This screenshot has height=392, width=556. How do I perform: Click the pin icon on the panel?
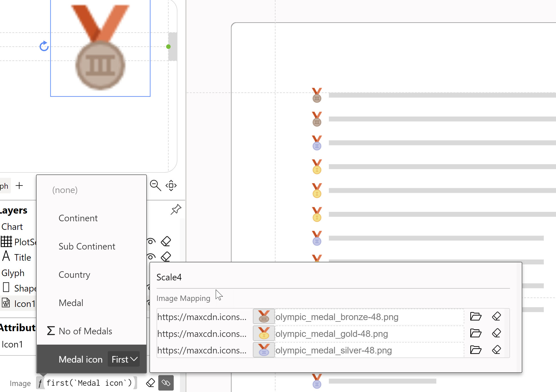[175, 210]
